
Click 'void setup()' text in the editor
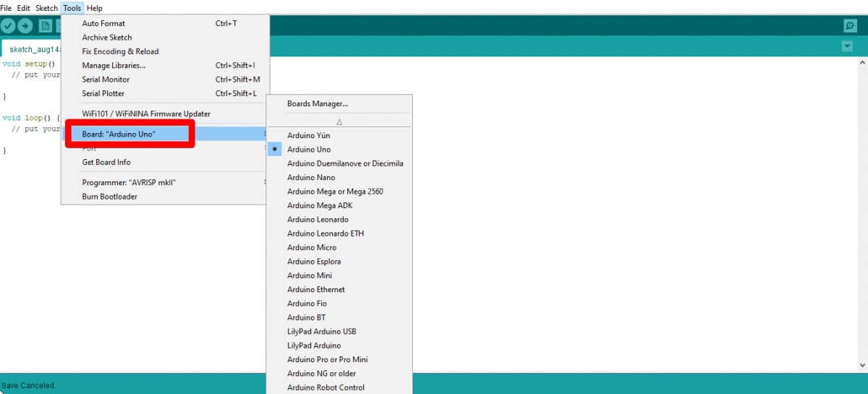[x=29, y=64]
